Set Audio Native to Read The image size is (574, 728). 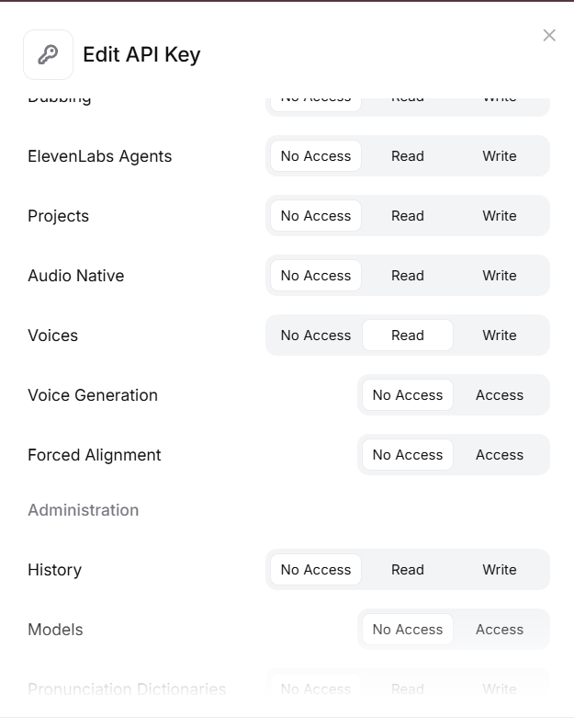pos(408,276)
